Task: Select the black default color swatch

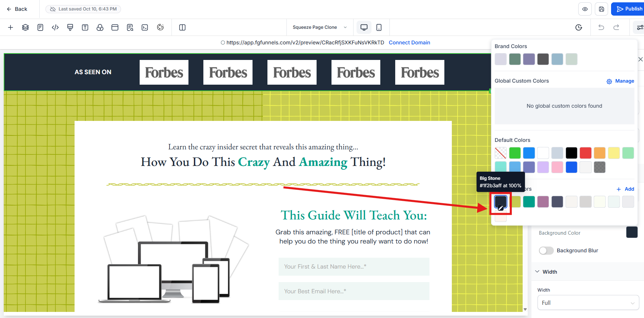Action: coord(571,153)
